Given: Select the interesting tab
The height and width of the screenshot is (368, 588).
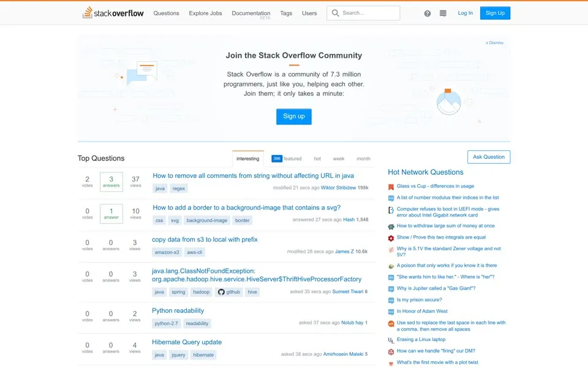Looking at the screenshot, I should pyautogui.click(x=248, y=159).
